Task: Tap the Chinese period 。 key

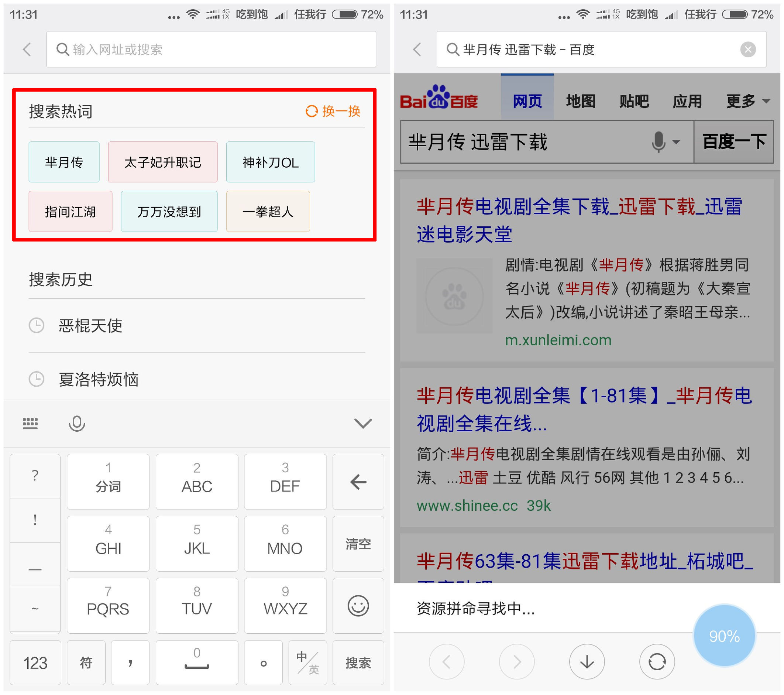Action: coord(263,663)
